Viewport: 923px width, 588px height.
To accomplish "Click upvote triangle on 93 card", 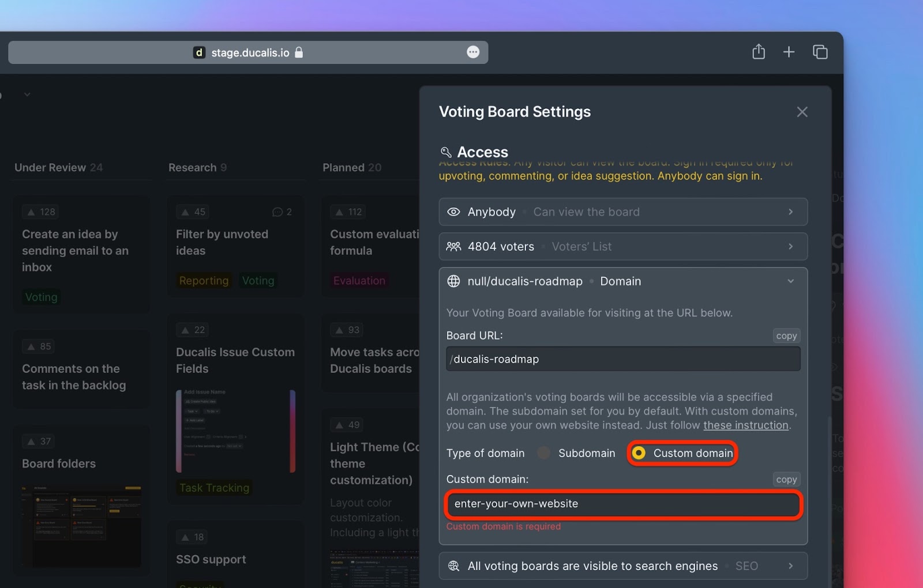I will [x=339, y=330].
